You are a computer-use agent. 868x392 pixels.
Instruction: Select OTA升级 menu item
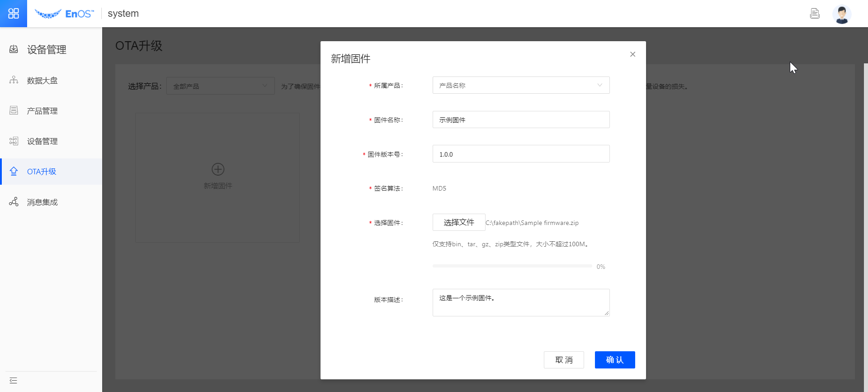pos(51,172)
